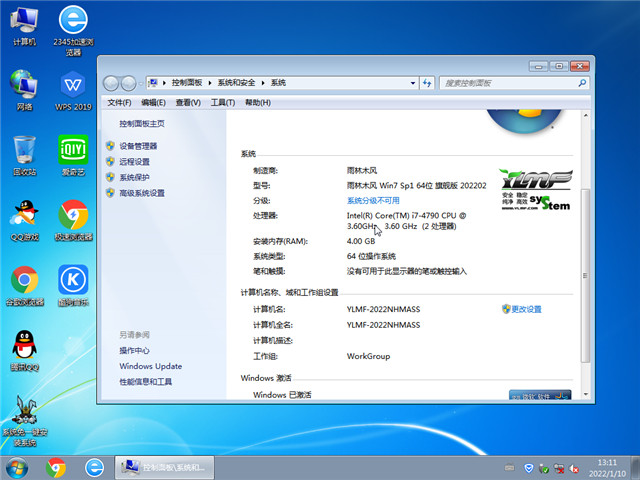Image resolution: width=640 pixels, height=480 pixels.
Task: Select the WPS 2019 desktop icon
Action: click(x=73, y=91)
